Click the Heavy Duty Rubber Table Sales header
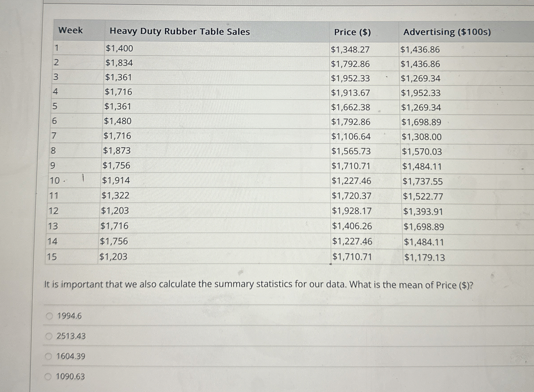The height and width of the screenshot is (392, 534). [180, 32]
